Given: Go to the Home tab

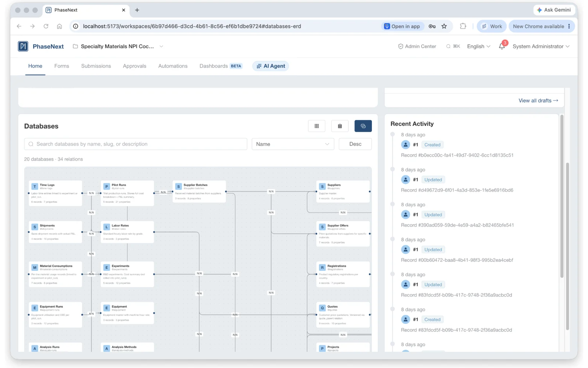Looking at the screenshot, I should (35, 66).
